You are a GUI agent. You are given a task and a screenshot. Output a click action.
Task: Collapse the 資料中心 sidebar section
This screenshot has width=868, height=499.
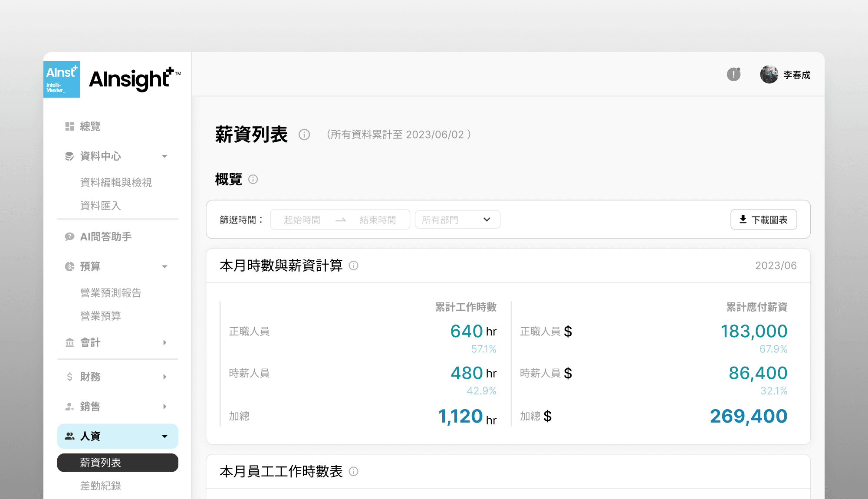point(164,156)
